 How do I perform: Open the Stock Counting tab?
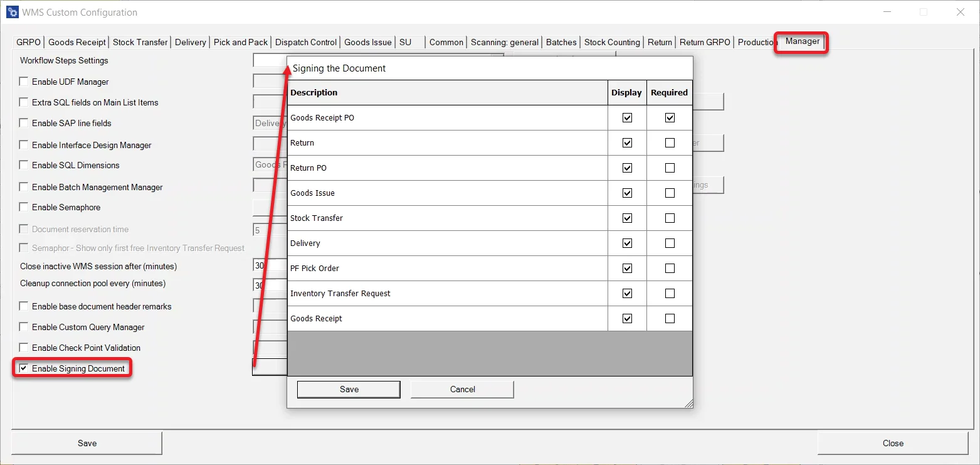point(611,42)
